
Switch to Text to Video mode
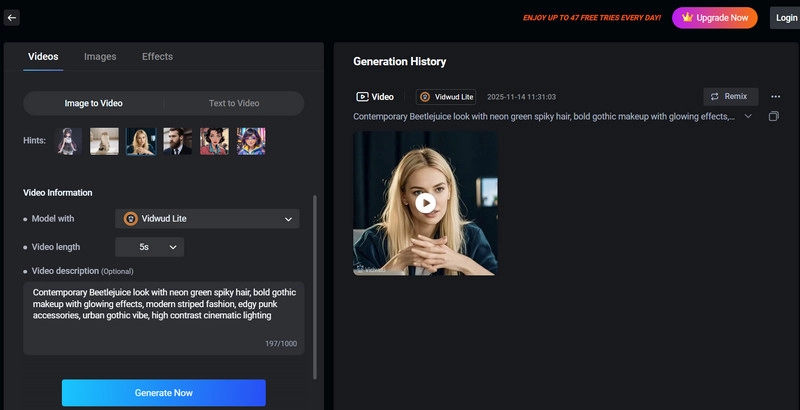pyautogui.click(x=234, y=103)
